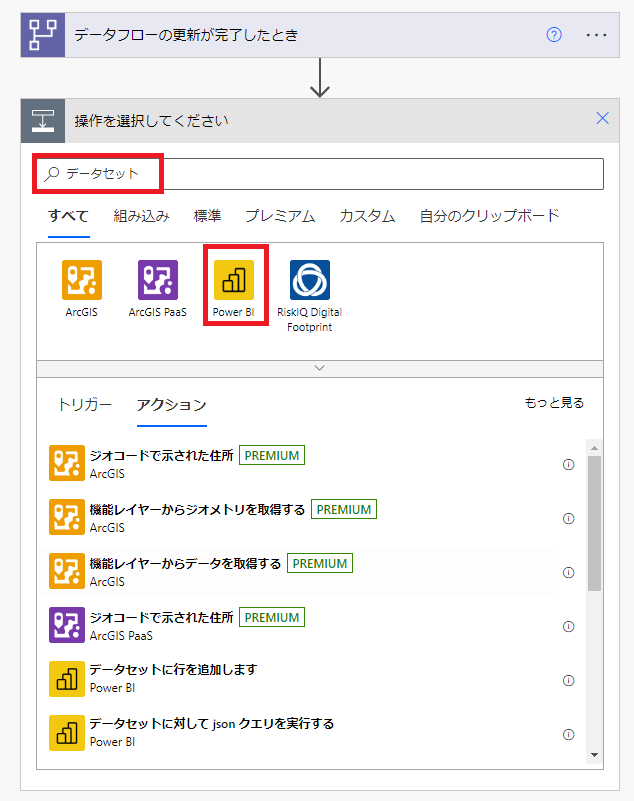Switch to the カスタム tab
Viewport: 634px width, 801px height.
pyautogui.click(x=367, y=216)
